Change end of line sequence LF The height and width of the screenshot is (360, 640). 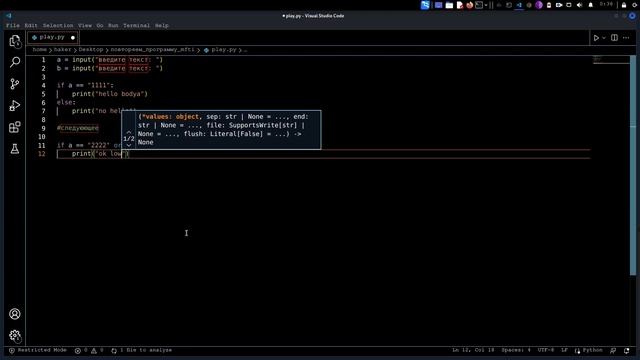pos(564,350)
